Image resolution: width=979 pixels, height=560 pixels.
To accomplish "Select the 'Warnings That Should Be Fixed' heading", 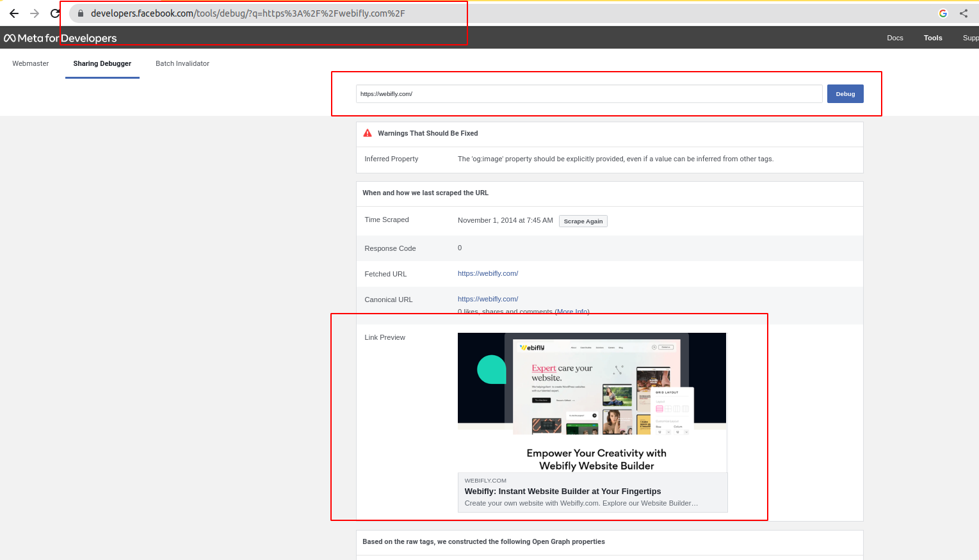I will pyautogui.click(x=428, y=133).
